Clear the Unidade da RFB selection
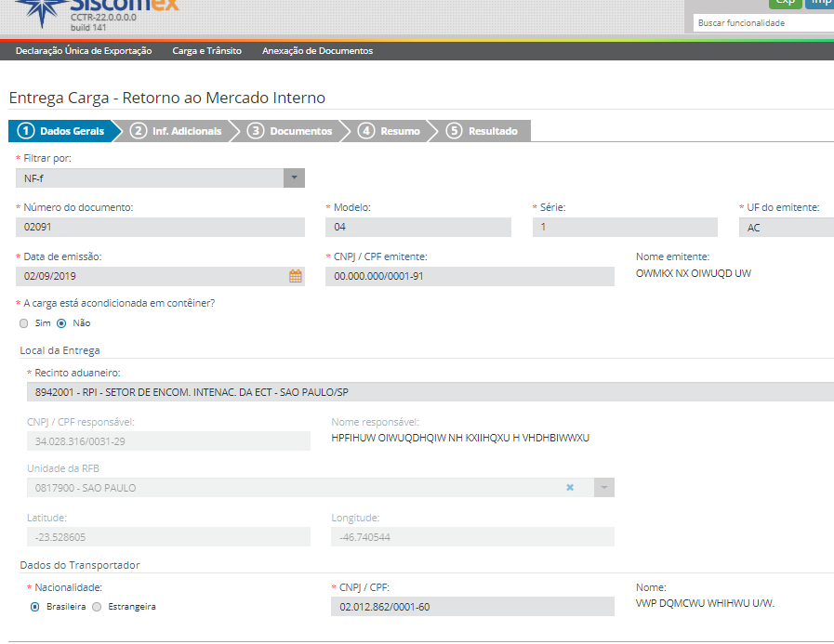834x644 pixels. point(570,487)
